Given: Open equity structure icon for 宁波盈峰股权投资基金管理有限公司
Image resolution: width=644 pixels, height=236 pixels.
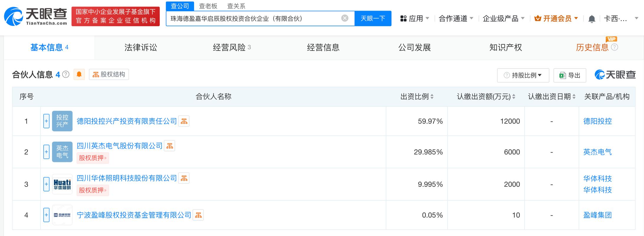Looking at the screenshot, I should (x=198, y=215).
